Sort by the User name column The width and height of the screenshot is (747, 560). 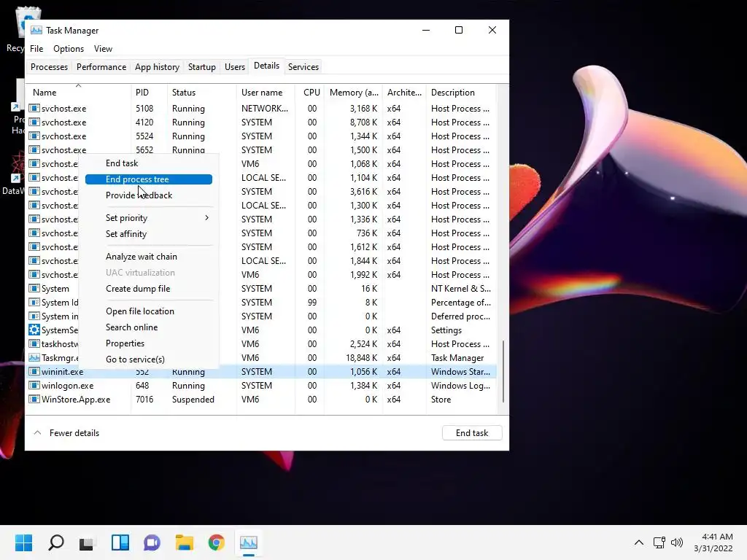[x=266, y=93]
